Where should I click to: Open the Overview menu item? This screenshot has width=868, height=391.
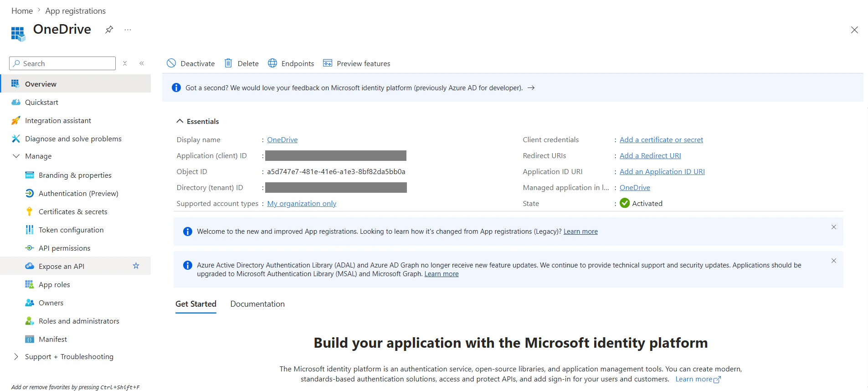point(76,84)
